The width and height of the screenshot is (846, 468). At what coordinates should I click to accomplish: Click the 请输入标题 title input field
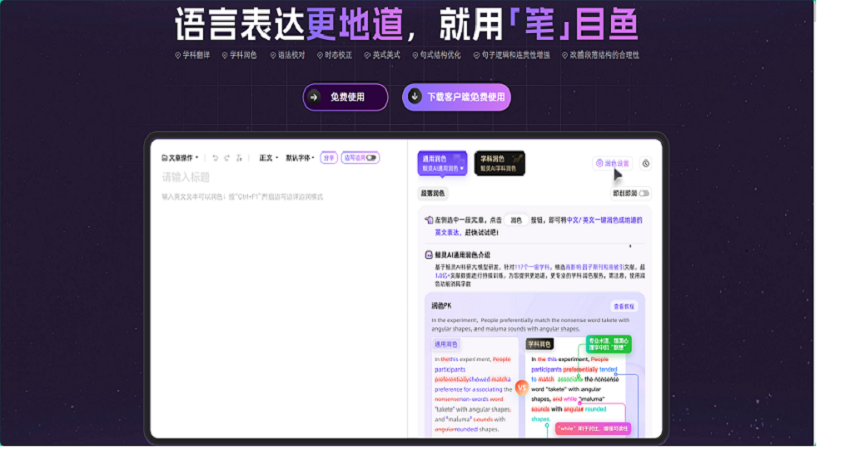pyautogui.click(x=187, y=178)
